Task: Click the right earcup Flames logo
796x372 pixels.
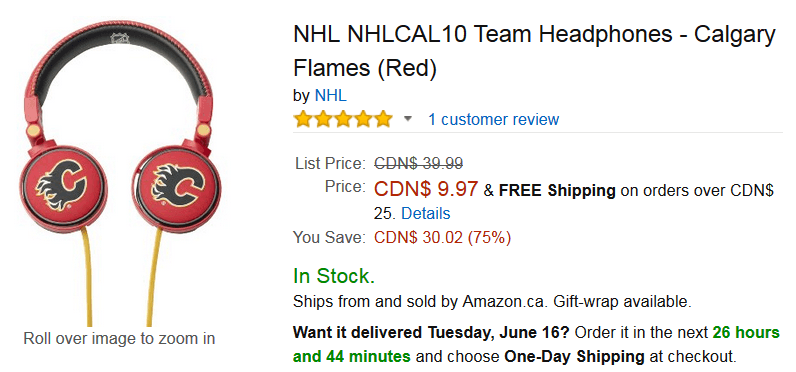Action: [x=178, y=185]
